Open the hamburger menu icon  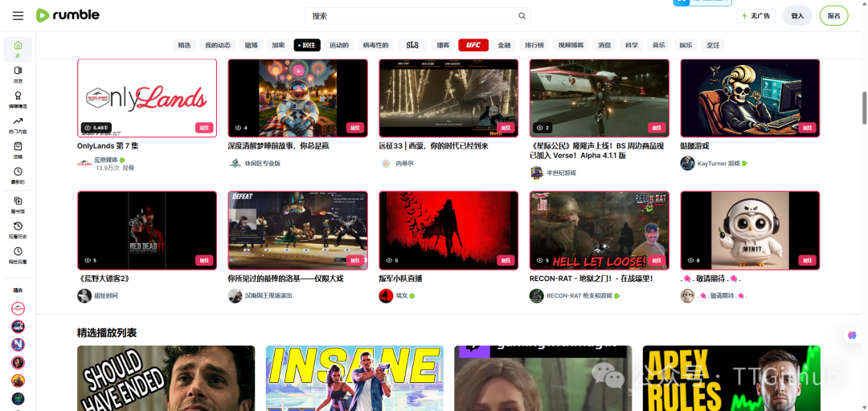pos(18,16)
